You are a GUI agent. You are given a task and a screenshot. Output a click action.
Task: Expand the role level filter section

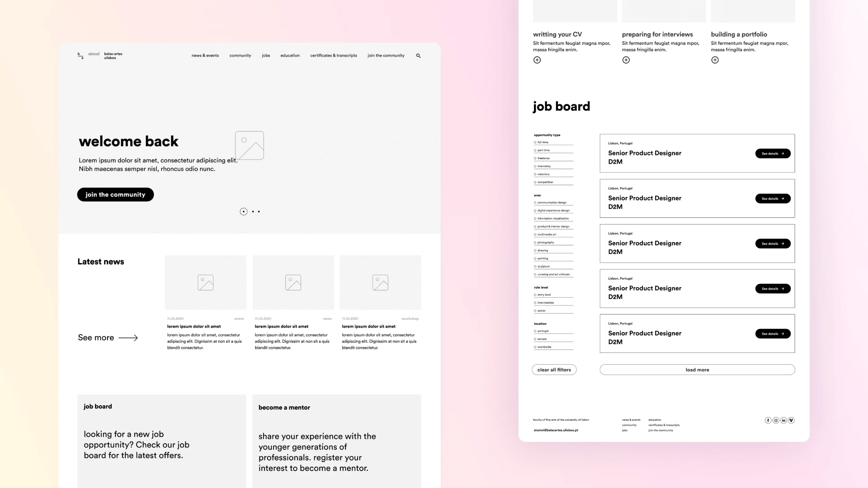pyautogui.click(x=540, y=287)
